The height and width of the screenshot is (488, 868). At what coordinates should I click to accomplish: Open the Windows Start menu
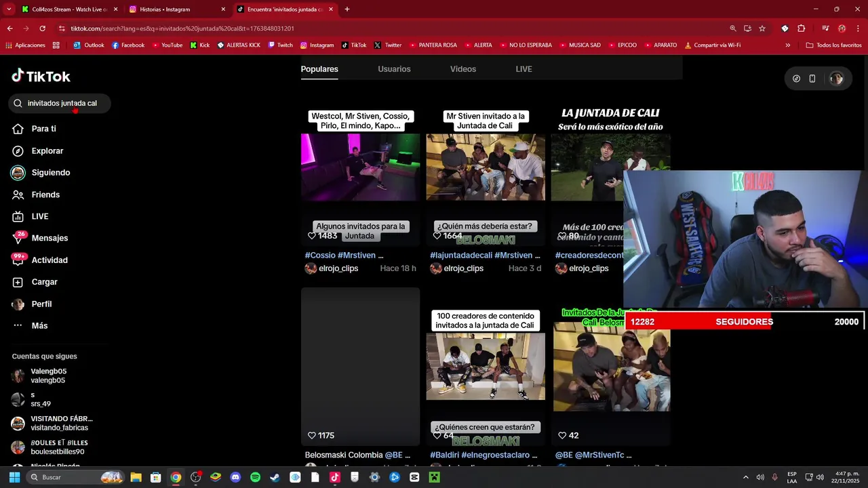tap(14, 477)
